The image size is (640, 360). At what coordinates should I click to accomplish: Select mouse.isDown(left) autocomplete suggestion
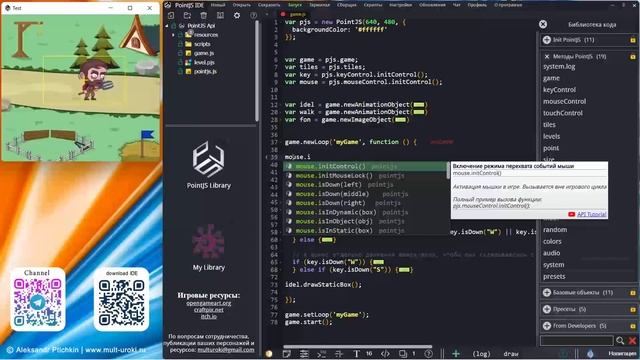(366, 184)
